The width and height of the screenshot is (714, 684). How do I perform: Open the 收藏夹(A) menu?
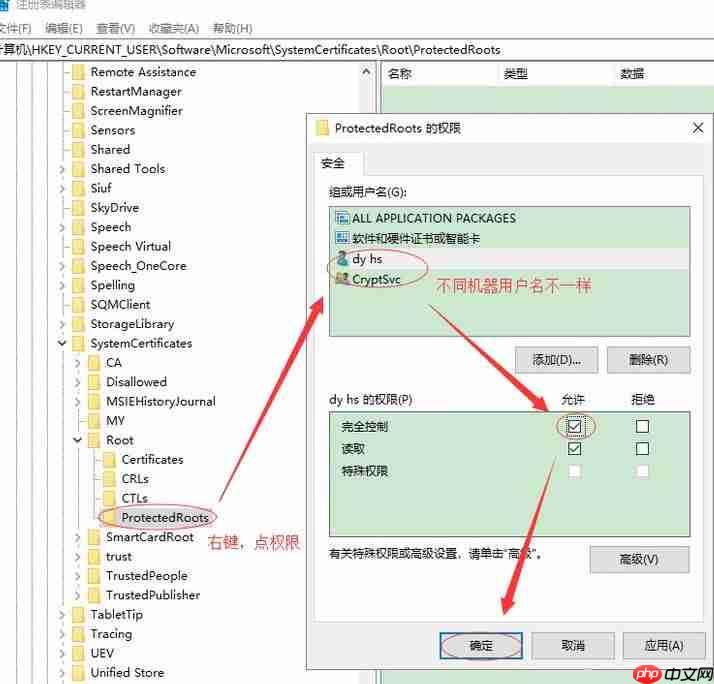(x=174, y=29)
